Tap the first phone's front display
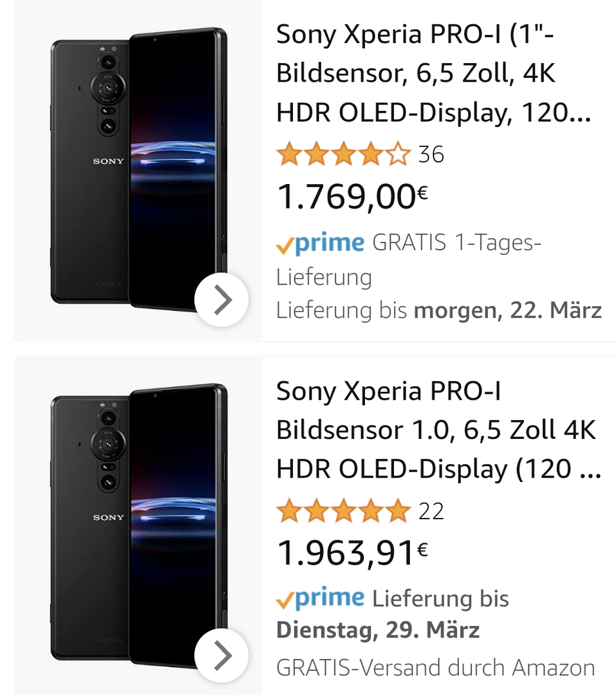 coord(174,161)
